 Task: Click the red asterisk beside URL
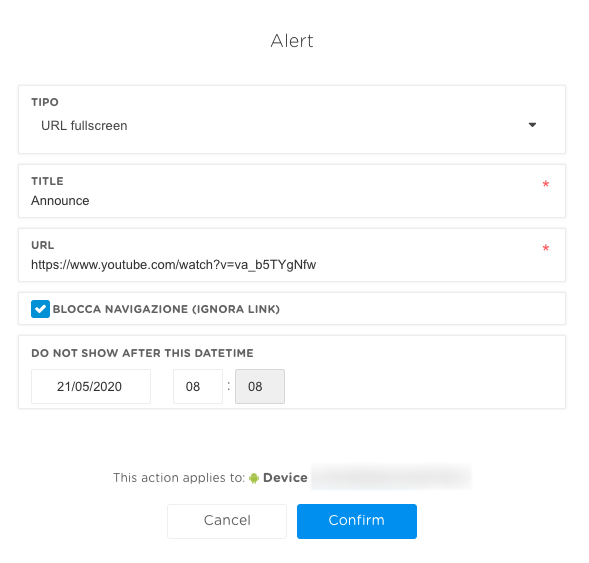[546, 248]
